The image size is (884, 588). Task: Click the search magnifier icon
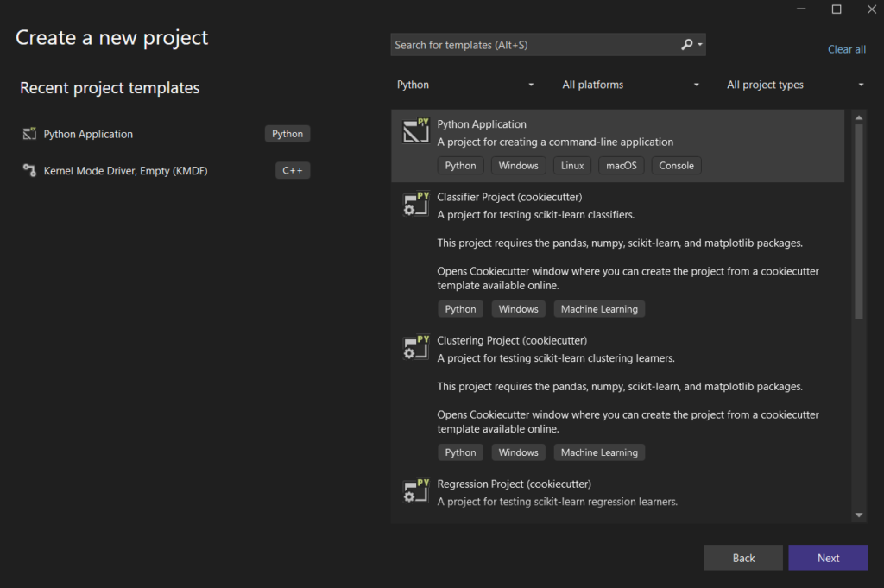(x=686, y=45)
